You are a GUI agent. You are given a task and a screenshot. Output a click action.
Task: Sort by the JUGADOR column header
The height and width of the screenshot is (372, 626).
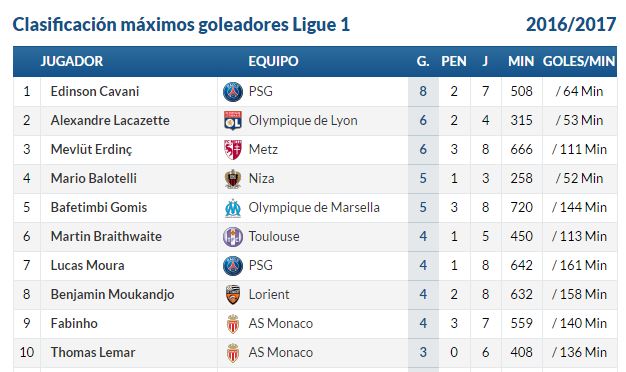point(71,61)
